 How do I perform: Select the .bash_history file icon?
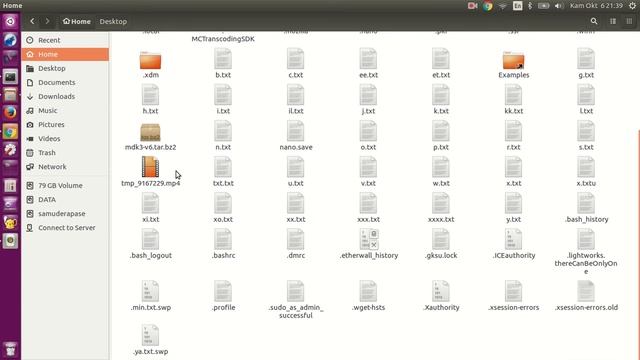[x=586, y=203]
